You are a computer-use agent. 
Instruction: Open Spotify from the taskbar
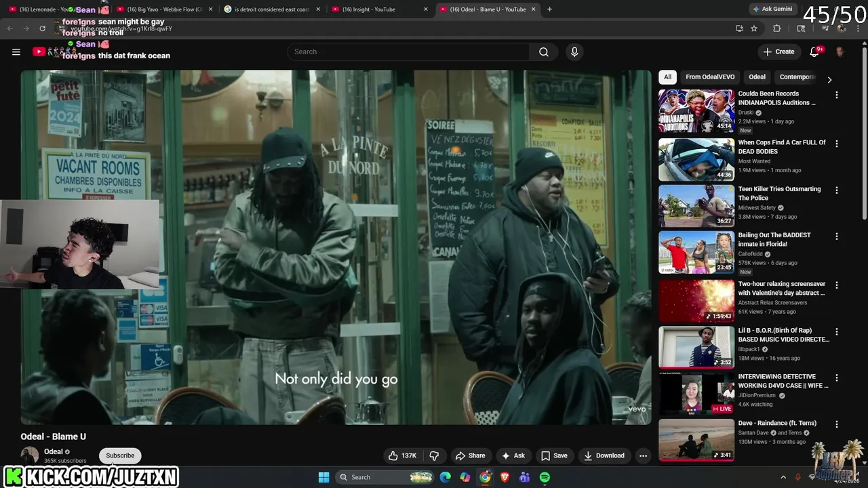click(545, 477)
